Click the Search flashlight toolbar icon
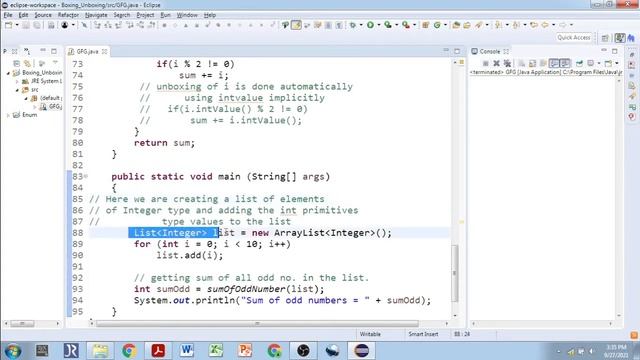 point(478,25)
